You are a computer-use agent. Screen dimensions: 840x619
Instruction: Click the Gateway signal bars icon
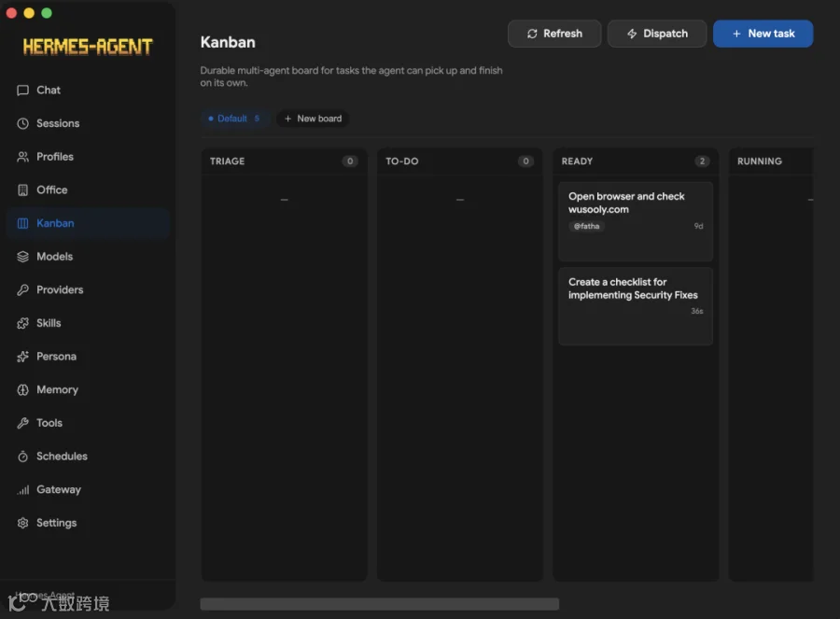[x=22, y=489]
